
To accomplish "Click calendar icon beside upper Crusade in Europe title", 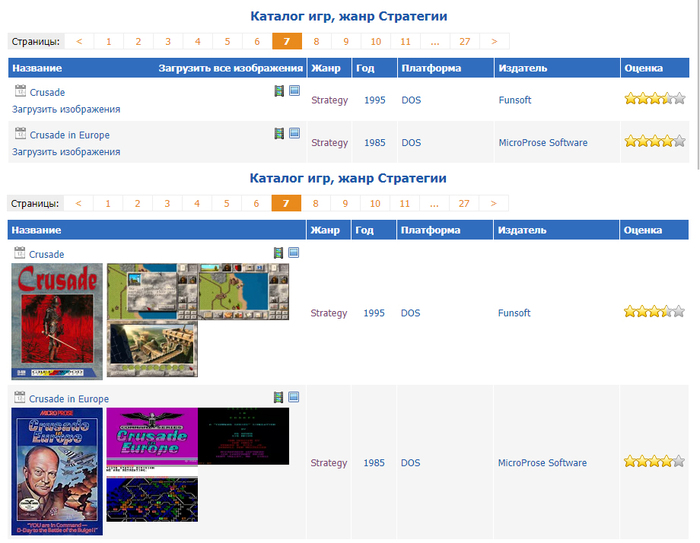I will point(20,133).
